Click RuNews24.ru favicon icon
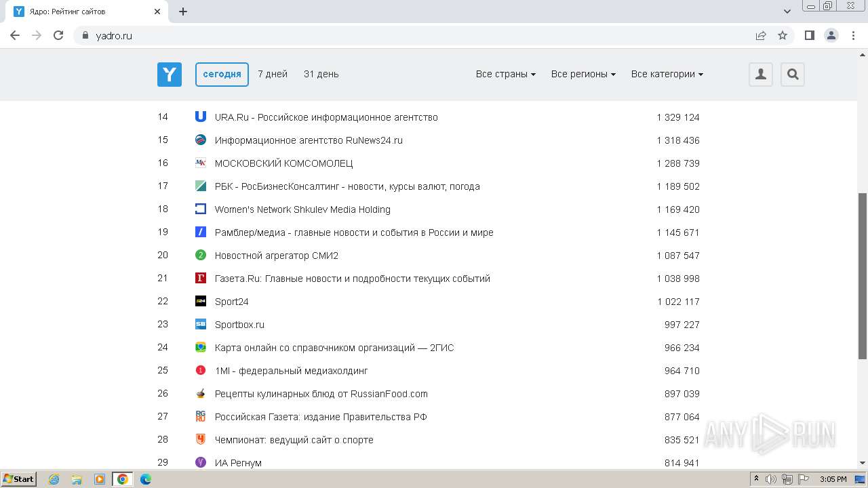This screenshot has width=868, height=488. 201,140
